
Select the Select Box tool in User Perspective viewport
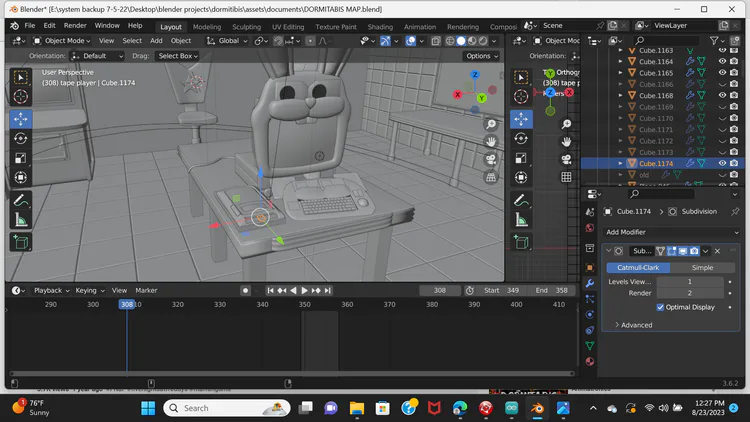[21, 77]
